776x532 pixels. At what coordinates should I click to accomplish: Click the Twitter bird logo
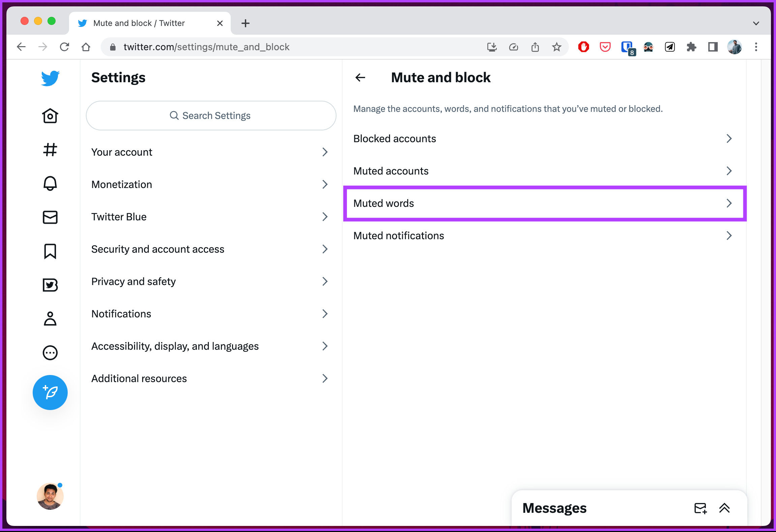(x=50, y=78)
